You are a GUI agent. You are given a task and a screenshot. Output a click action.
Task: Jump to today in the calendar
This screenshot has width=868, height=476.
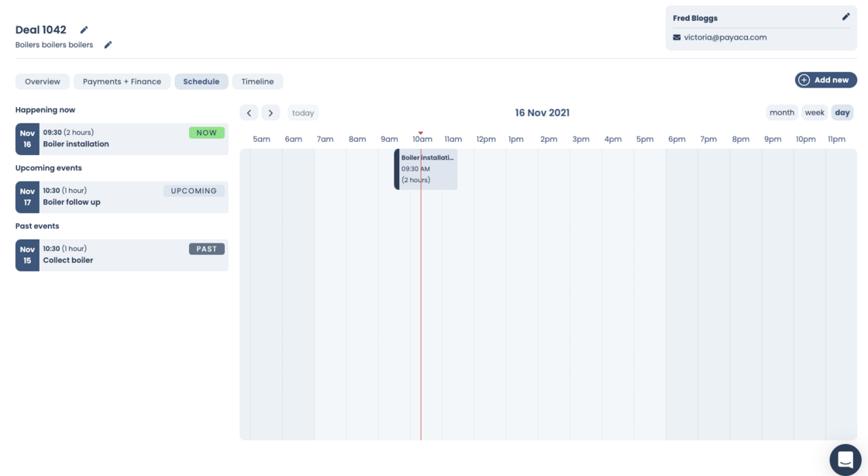[303, 113]
